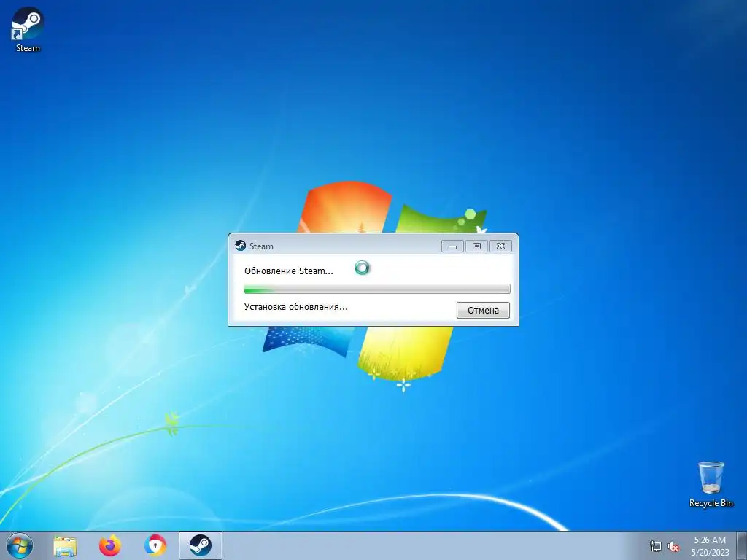The height and width of the screenshot is (560, 747).
Task: Click the Steam updater progress bar
Action: 377,289
